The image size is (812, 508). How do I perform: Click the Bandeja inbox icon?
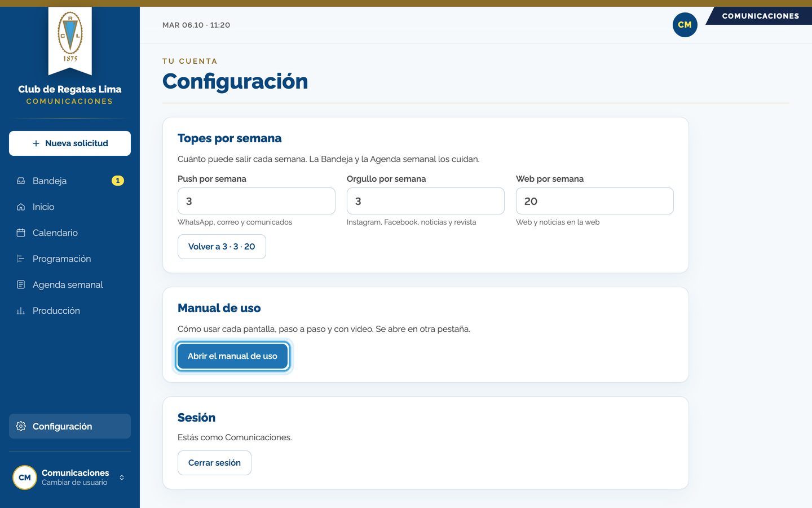click(21, 181)
